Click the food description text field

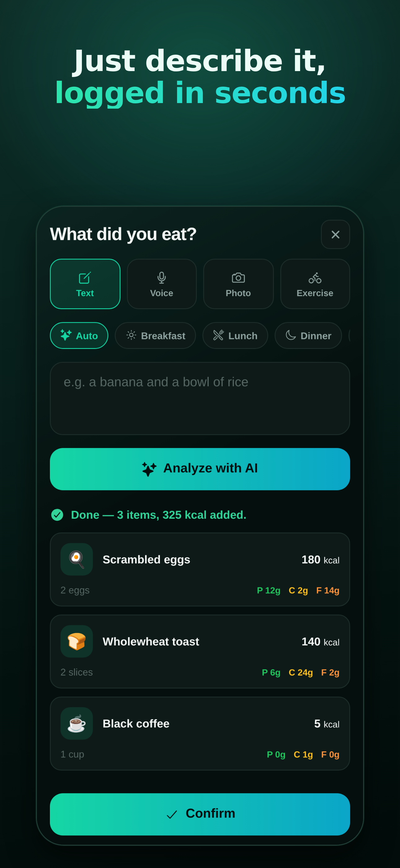pyautogui.click(x=200, y=398)
